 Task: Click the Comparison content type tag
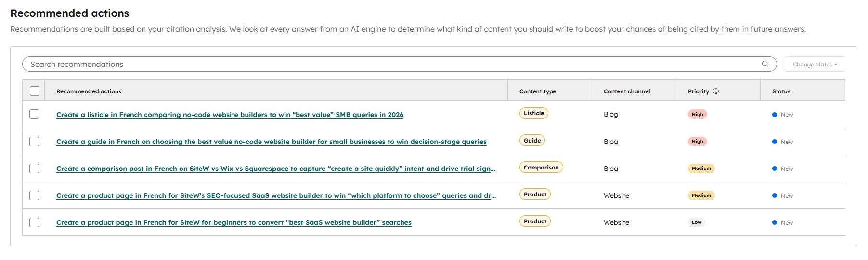[541, 168]
